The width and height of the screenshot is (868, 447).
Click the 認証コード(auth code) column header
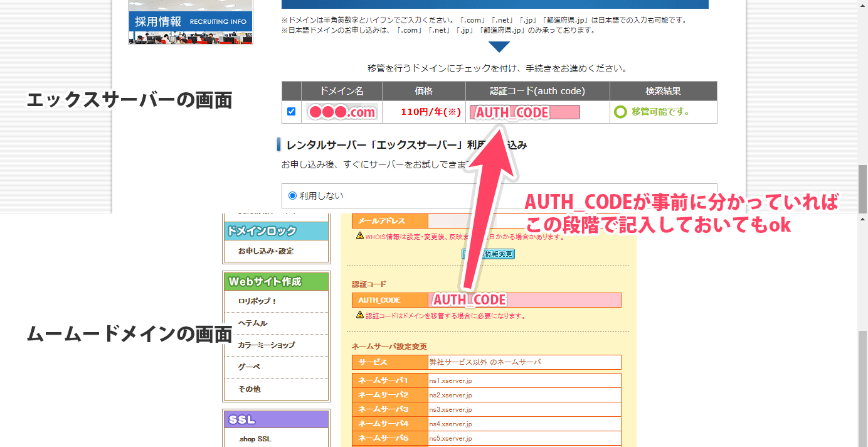(537, 91)
